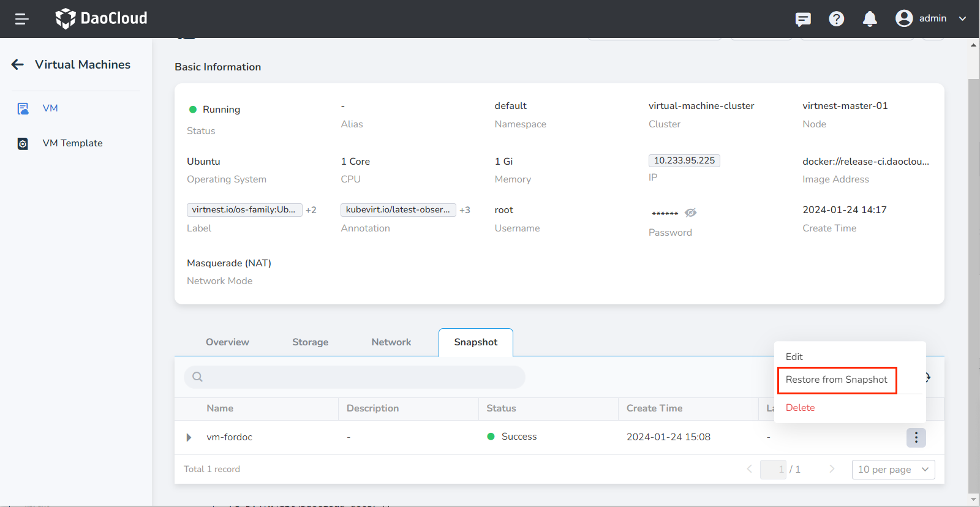The height and width of the screenshot is (507, 980).
Task: Toggle password visibility eye icon
Action: (690, 212)
